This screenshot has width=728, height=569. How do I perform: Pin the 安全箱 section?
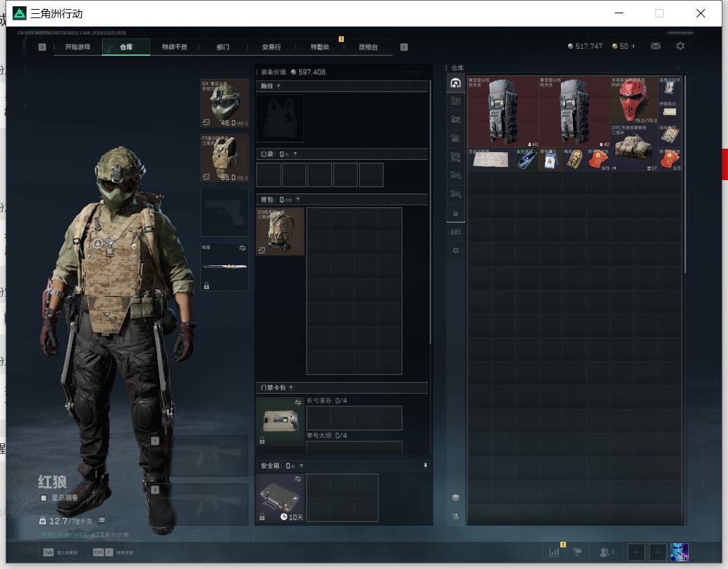[425, 466]
